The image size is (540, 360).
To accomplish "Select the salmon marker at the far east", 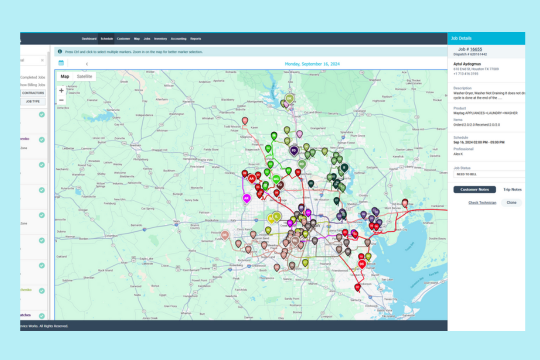I will tap(405, 203).
